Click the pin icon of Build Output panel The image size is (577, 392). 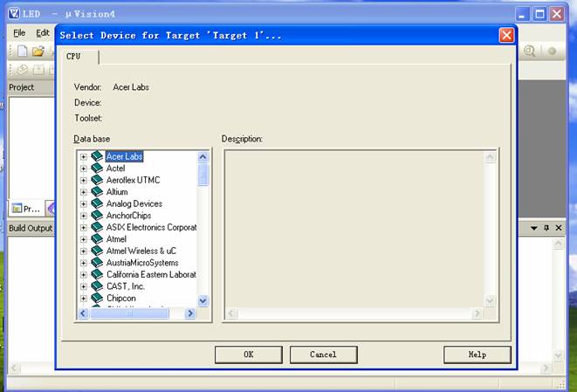[x=546, y=228]
